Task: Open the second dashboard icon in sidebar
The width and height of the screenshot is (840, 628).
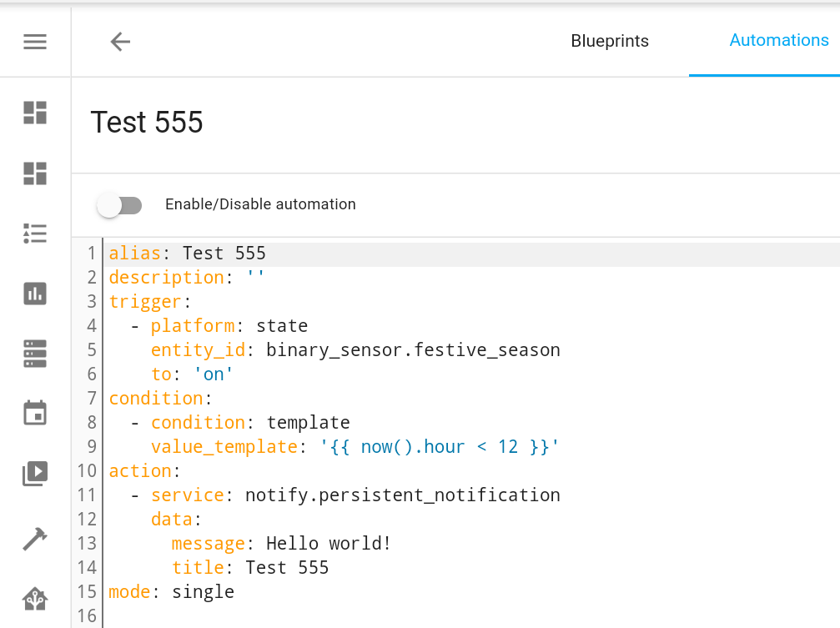Action: point(35,173)
